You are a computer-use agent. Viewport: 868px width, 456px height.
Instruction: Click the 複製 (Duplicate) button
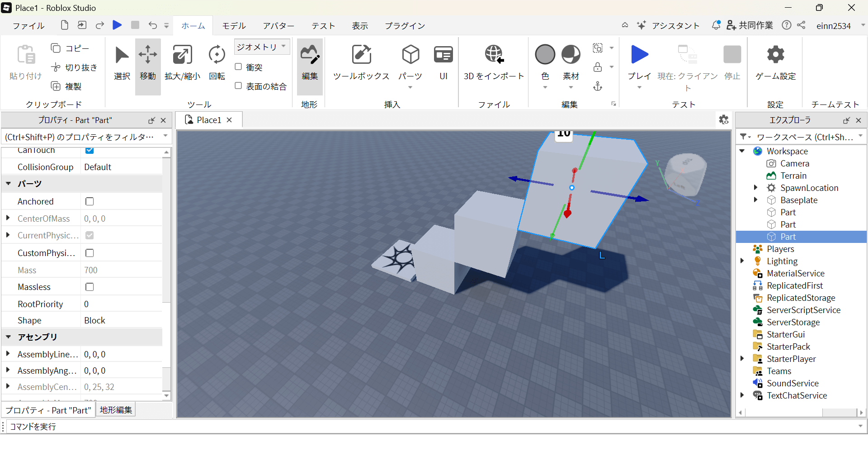coord(66,86)
